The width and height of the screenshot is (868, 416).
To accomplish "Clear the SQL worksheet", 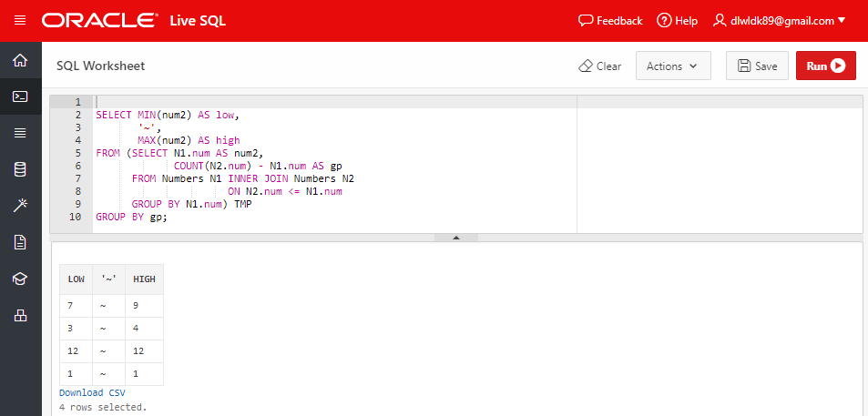I will point(599,66).
